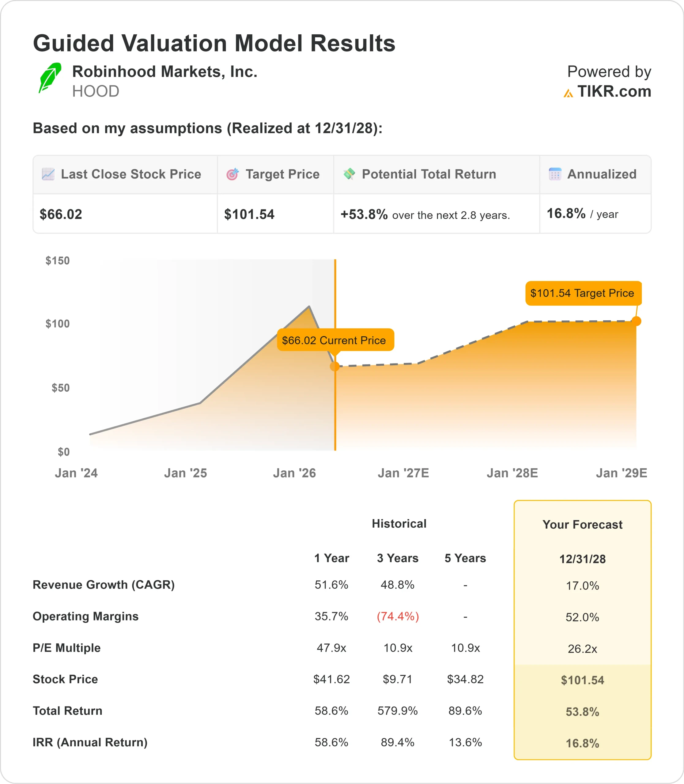Click the chart icon beside Last Close Stock Price

[48, 174]
